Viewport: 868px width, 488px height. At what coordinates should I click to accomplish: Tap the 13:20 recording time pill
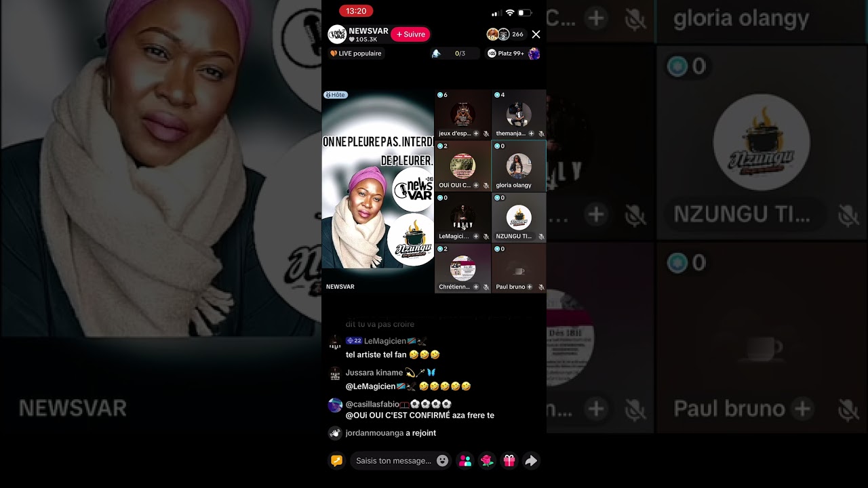[x=356, y=11]
